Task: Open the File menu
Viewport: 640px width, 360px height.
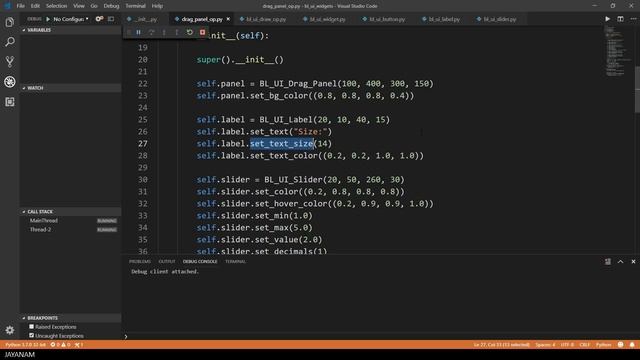Action: [20, 6]
